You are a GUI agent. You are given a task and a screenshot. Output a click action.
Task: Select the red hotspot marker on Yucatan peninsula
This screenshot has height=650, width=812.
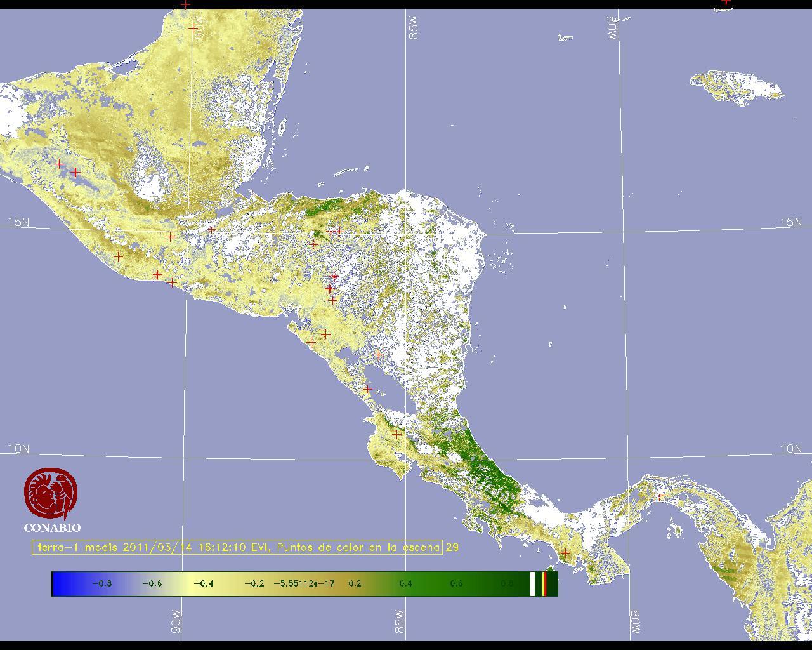pyautogui.click(x=193, y=28)
